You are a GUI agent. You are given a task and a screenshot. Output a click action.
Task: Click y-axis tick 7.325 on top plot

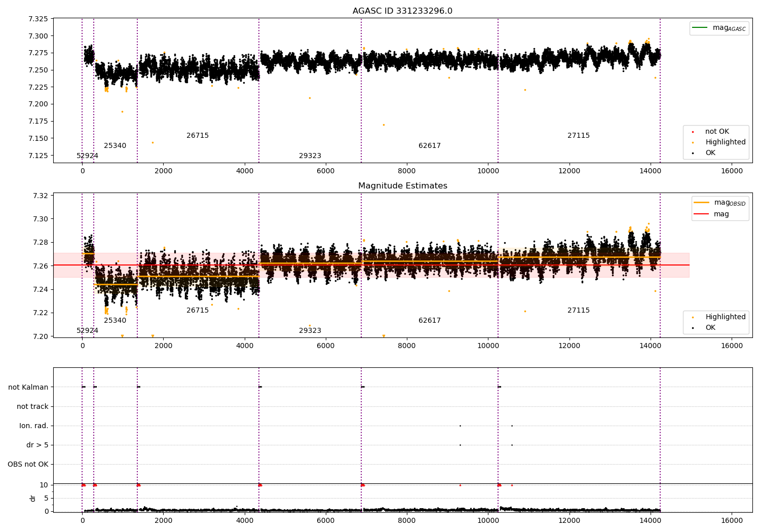point(38,19)
